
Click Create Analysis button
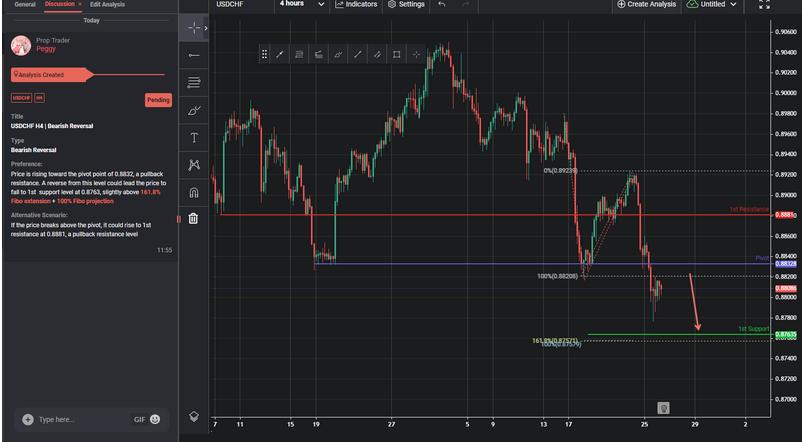point(647,4)
